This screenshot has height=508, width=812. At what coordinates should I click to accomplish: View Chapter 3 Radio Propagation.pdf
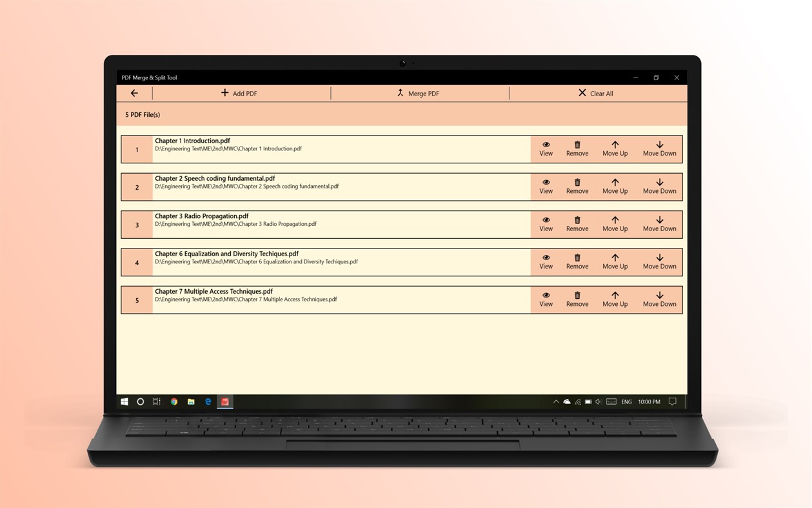[546, 224]
